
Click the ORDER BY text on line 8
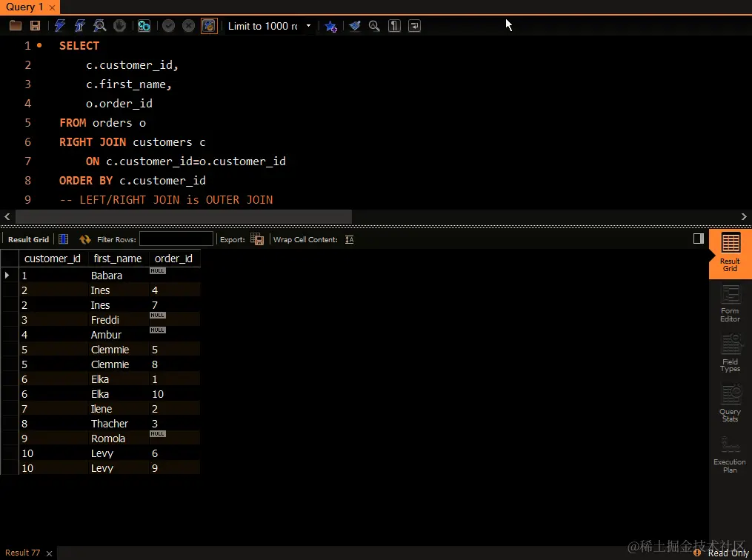coord(86,180)
